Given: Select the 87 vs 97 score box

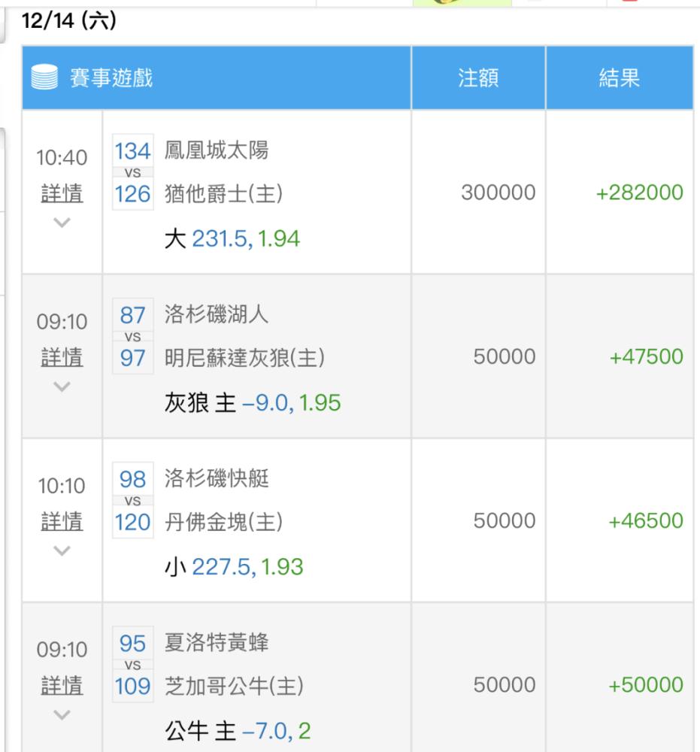Looking at the screenshot, I should [x=133, y=336].
